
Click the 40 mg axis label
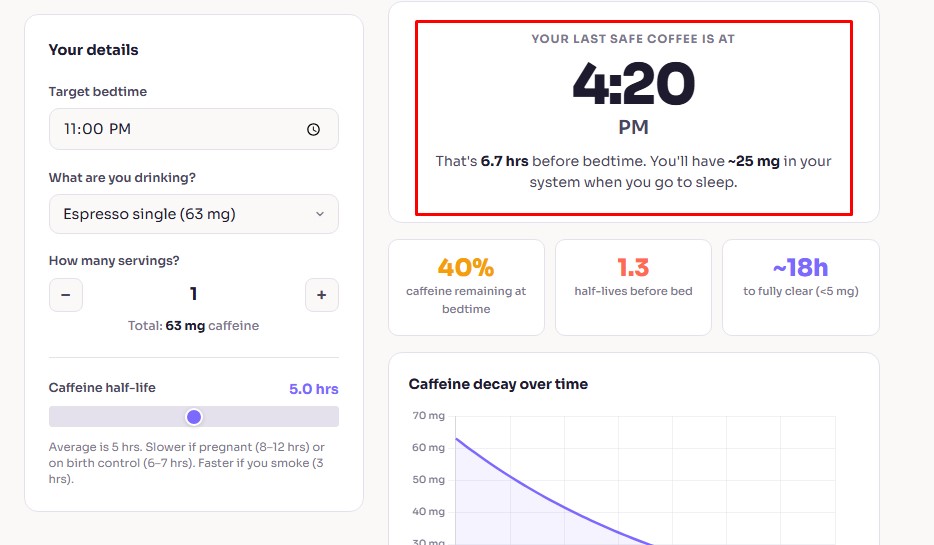point(428,512)
